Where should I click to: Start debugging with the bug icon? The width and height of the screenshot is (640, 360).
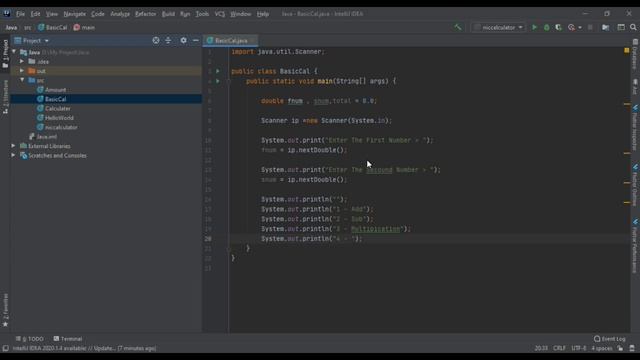(x=546, y=27)
